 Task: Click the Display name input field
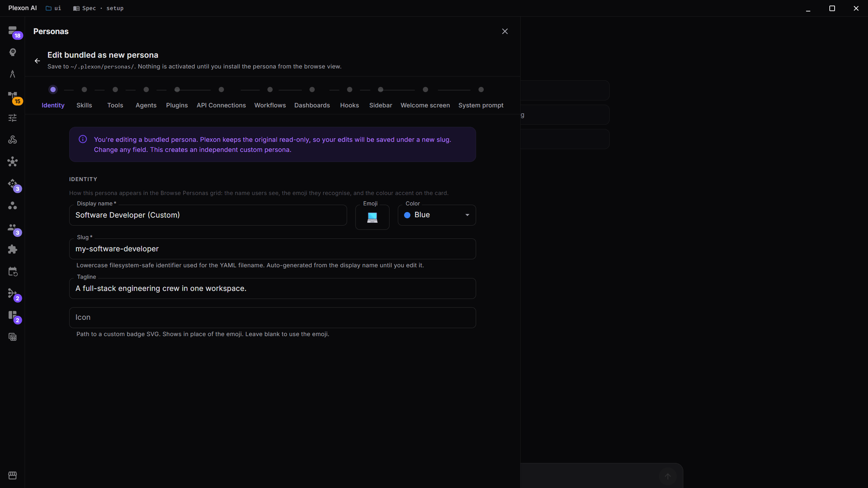(x=208, y=215)
